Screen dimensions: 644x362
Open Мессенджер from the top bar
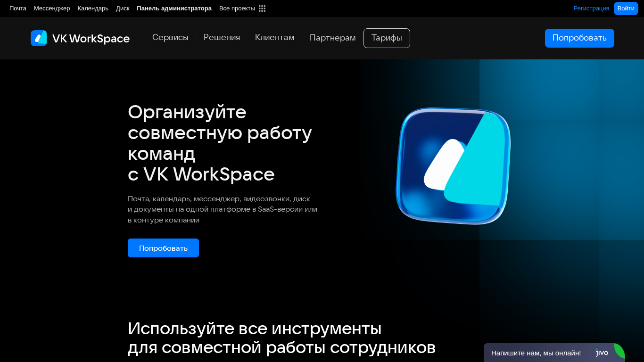click(52, 8)
